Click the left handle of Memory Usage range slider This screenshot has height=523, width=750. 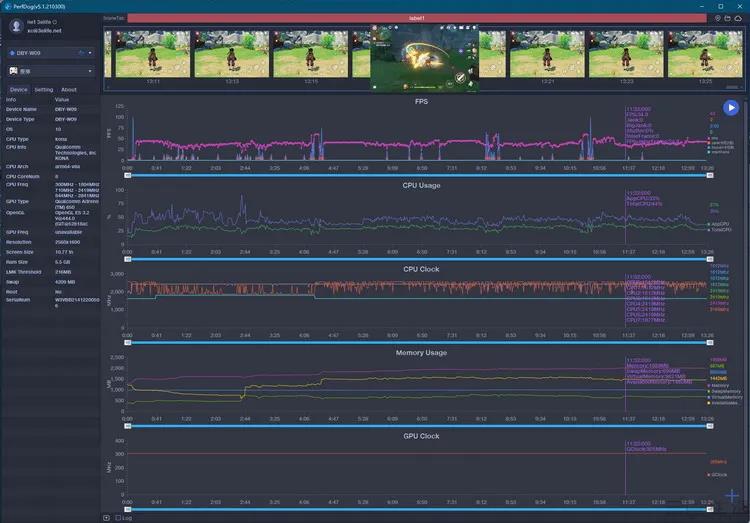point(128,426)
